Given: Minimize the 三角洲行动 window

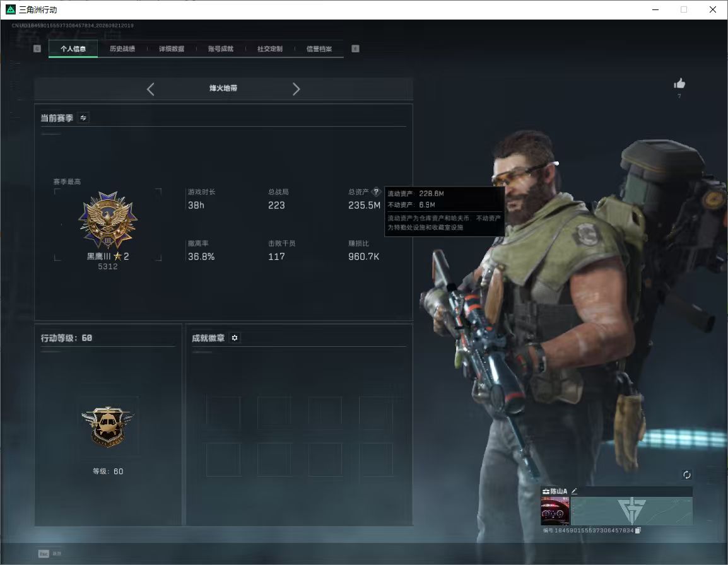Looking at the screenshot, I should pyautogui.click(x=655, y=9).
